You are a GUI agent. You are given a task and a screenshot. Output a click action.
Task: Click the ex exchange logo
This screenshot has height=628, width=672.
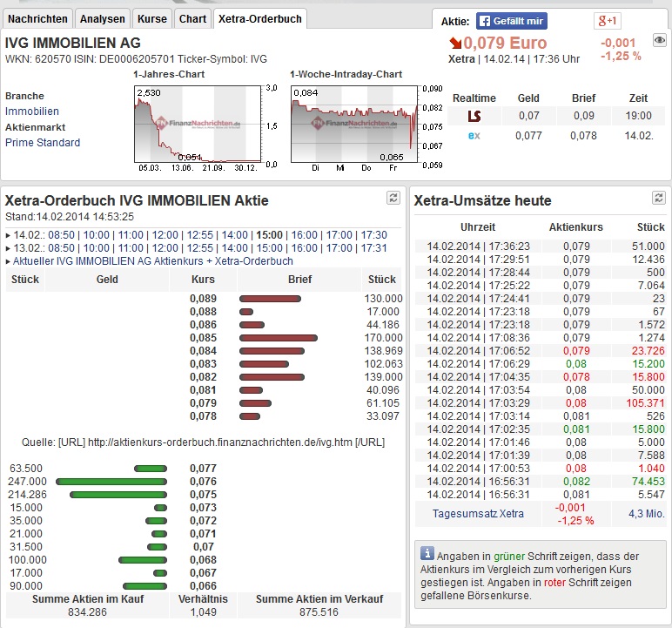[x=474, y=136]
